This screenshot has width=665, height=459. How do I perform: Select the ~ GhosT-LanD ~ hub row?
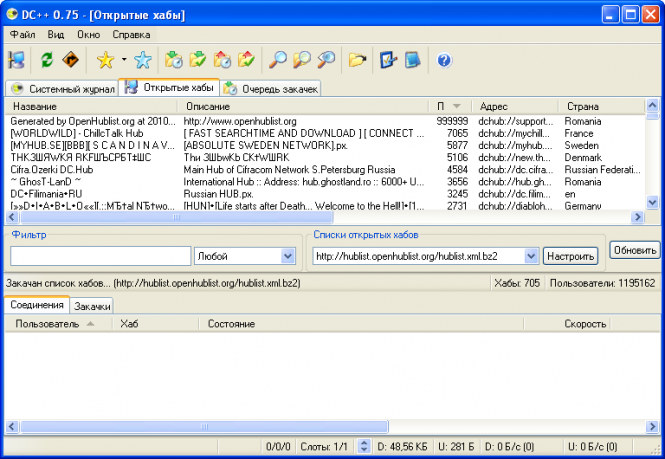point(325,182)
